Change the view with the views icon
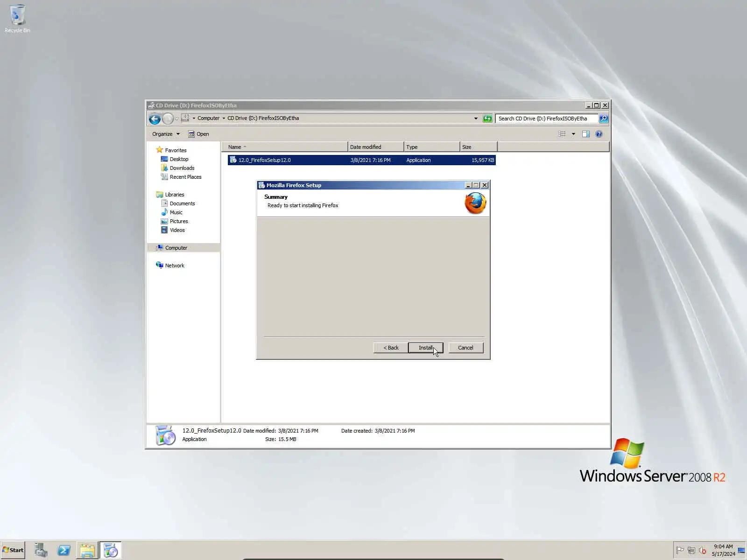Image resolution: width=747 pixels, height=560 pixels. point(562,134)
